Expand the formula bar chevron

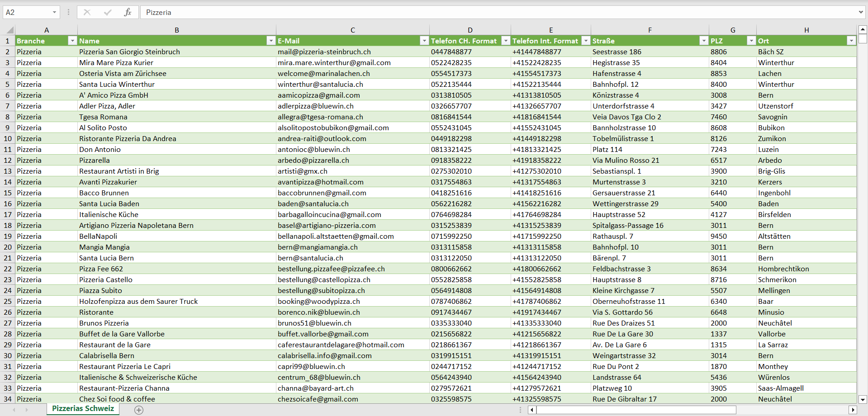tap(861, 12)
